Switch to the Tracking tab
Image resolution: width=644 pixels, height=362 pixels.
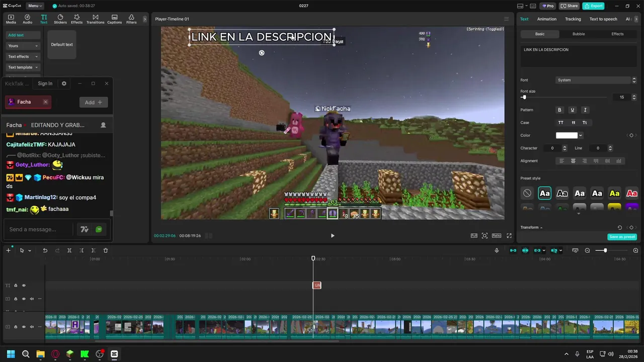573,19
